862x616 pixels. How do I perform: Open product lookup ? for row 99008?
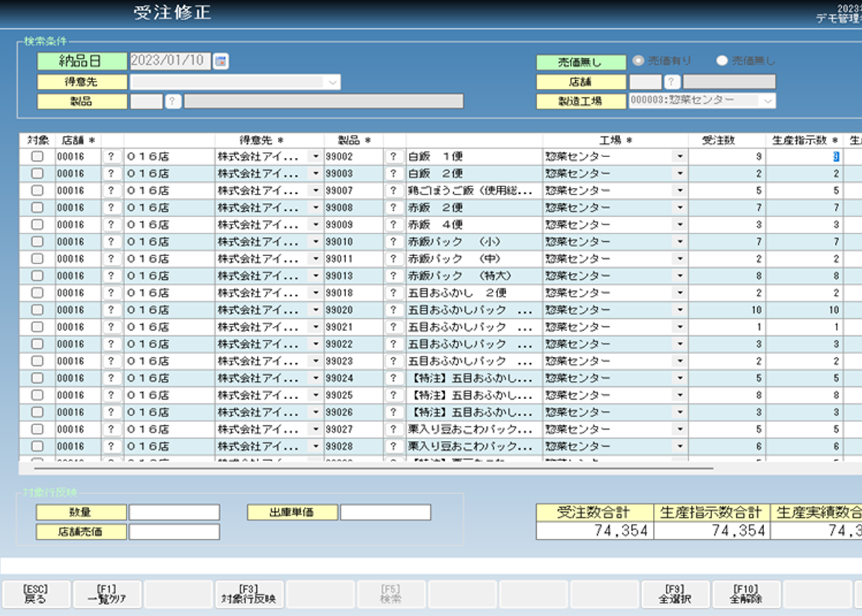pos(393,208)
